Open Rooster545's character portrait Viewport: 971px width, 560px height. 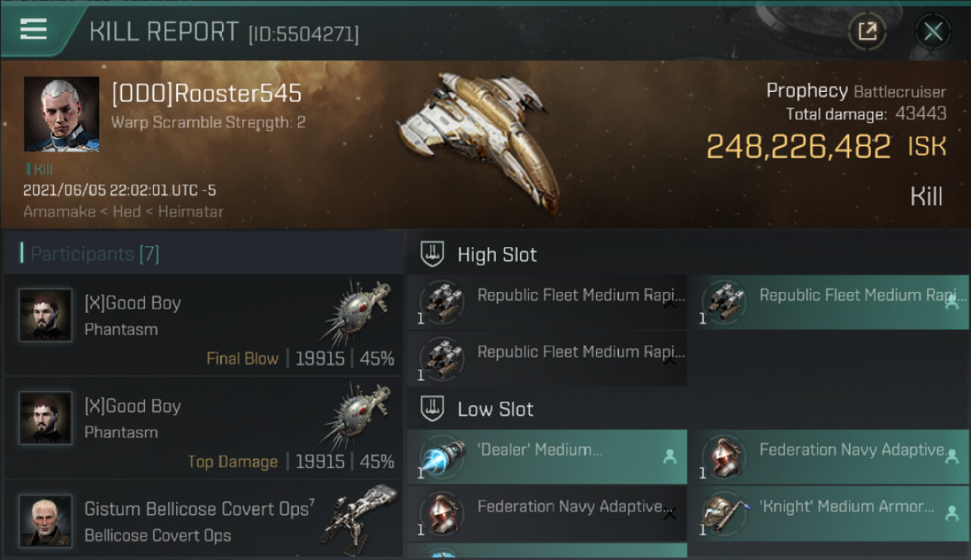(61, 113)
